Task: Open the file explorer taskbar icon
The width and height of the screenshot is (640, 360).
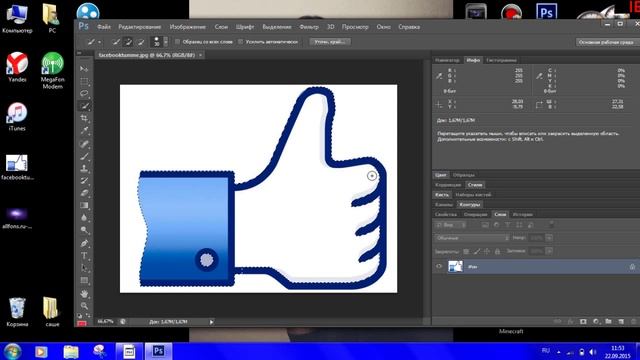Action: pyautogui.click(x=71, y=351)
